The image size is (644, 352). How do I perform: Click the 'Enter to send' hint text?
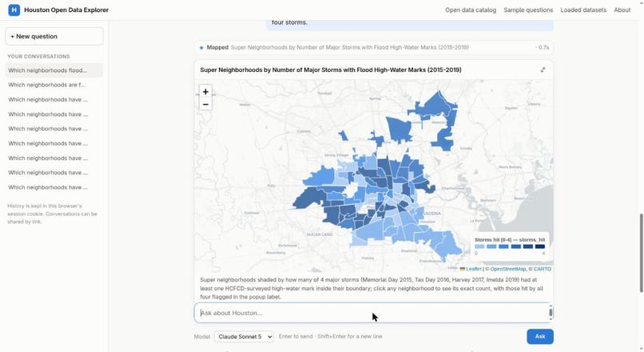click(330, 336)
